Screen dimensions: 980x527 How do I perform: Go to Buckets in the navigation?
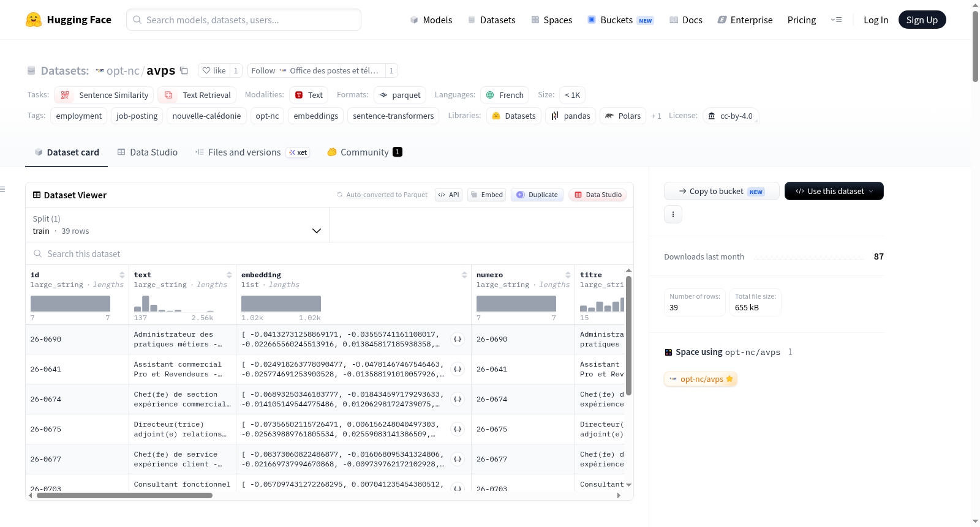[620, 20]
